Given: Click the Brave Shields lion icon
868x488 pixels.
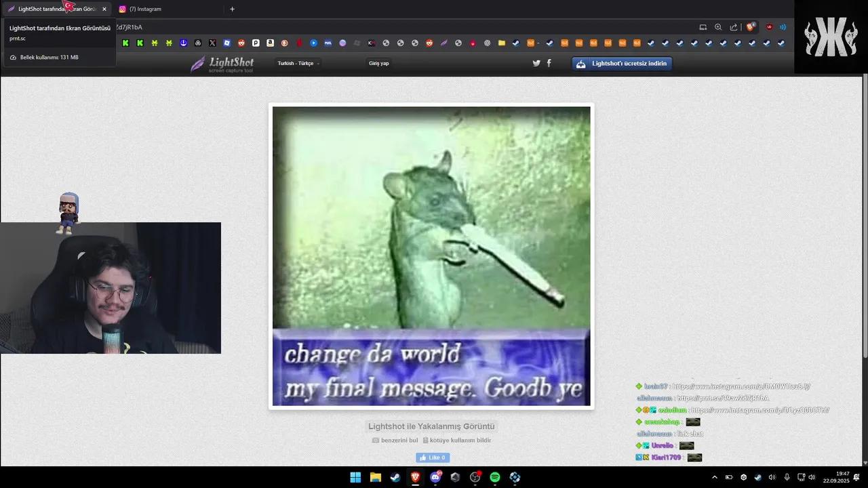Looking at the screenshot, I should tap(751, 27).
